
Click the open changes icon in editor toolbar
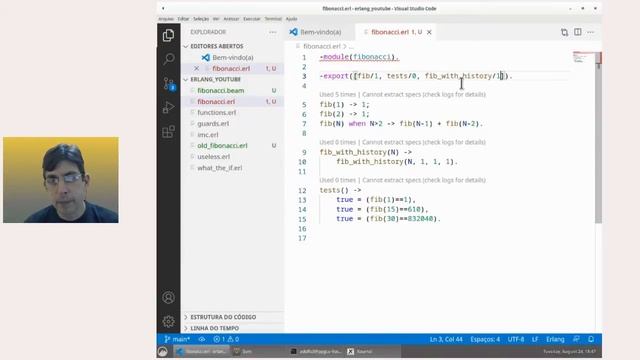564,32
